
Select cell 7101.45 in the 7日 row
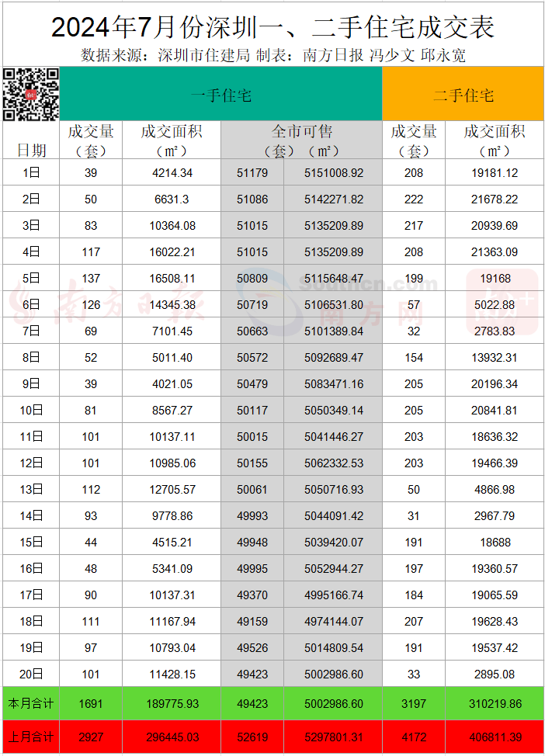172,331
